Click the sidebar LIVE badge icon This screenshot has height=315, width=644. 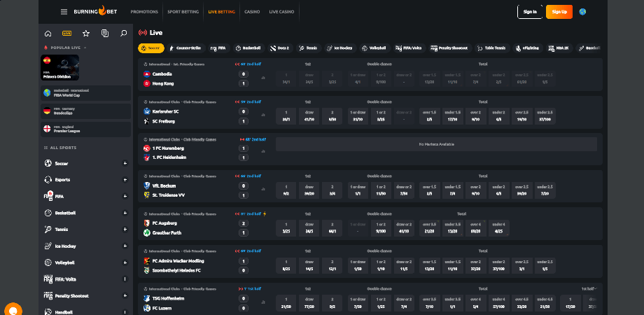66,33
